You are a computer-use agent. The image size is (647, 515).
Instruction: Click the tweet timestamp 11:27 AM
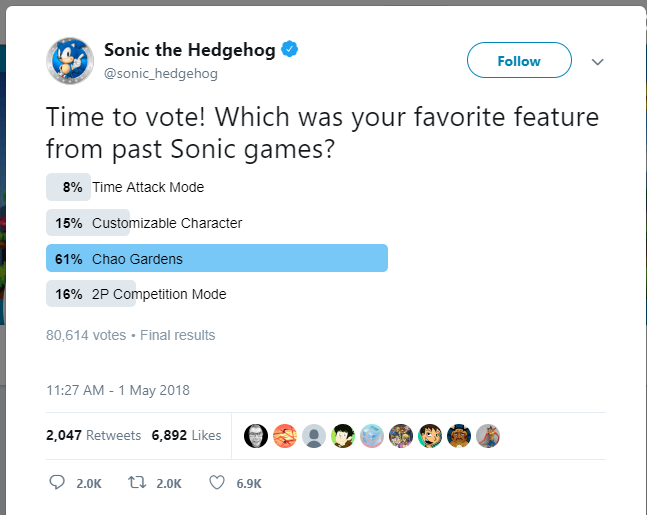pos(118,390)
